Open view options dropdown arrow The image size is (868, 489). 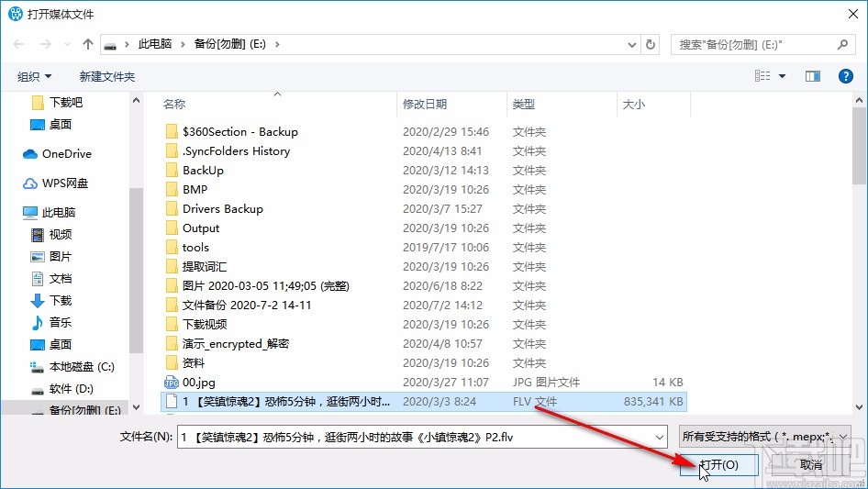(782, 76)
